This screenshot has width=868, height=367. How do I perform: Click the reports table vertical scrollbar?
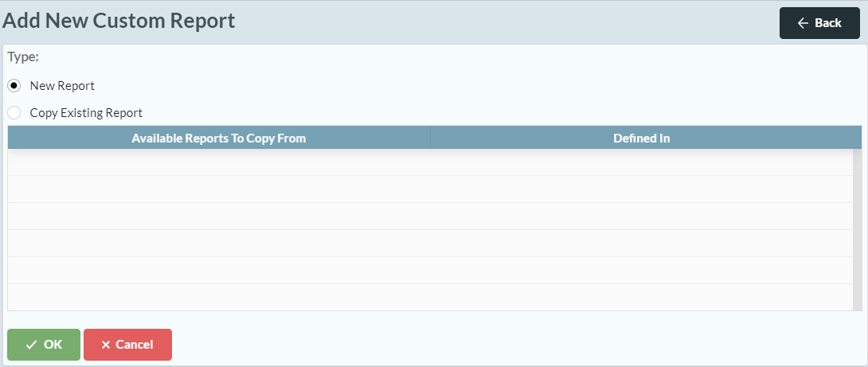[x=857, y=229]
